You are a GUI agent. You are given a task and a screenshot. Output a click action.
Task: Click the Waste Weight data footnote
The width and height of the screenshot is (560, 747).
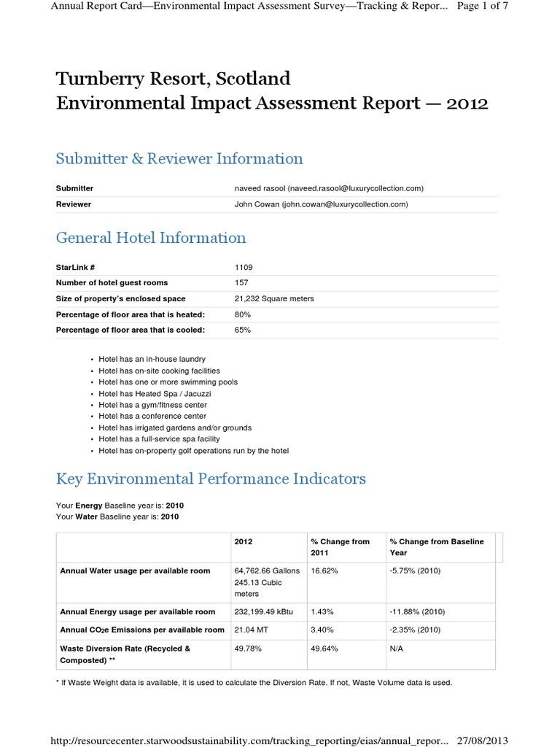254,683
